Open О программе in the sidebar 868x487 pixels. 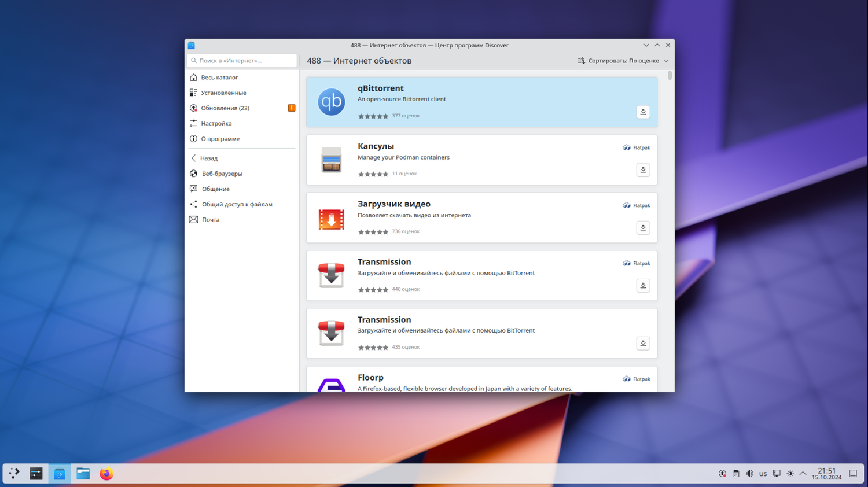[x=242, y=139]
